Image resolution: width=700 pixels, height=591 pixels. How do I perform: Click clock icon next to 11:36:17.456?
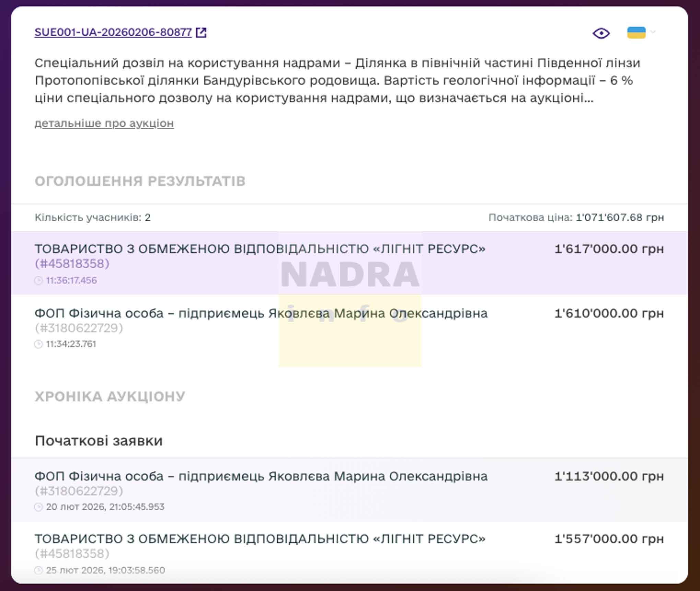(38, 281)
